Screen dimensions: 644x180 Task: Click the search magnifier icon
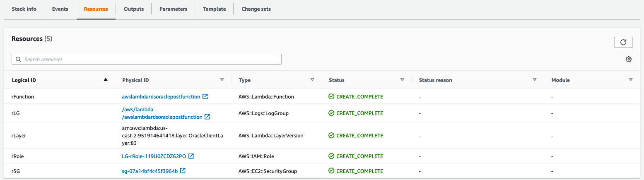click(x=18, y=60)
